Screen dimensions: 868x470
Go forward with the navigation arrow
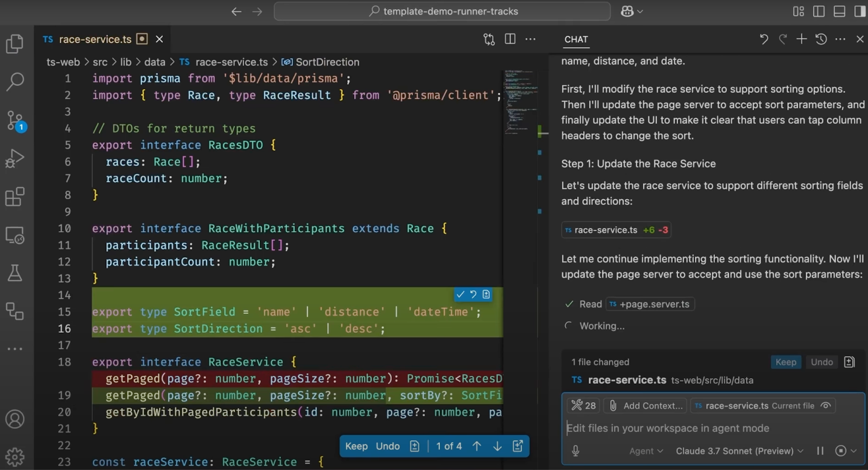[257, 11]
